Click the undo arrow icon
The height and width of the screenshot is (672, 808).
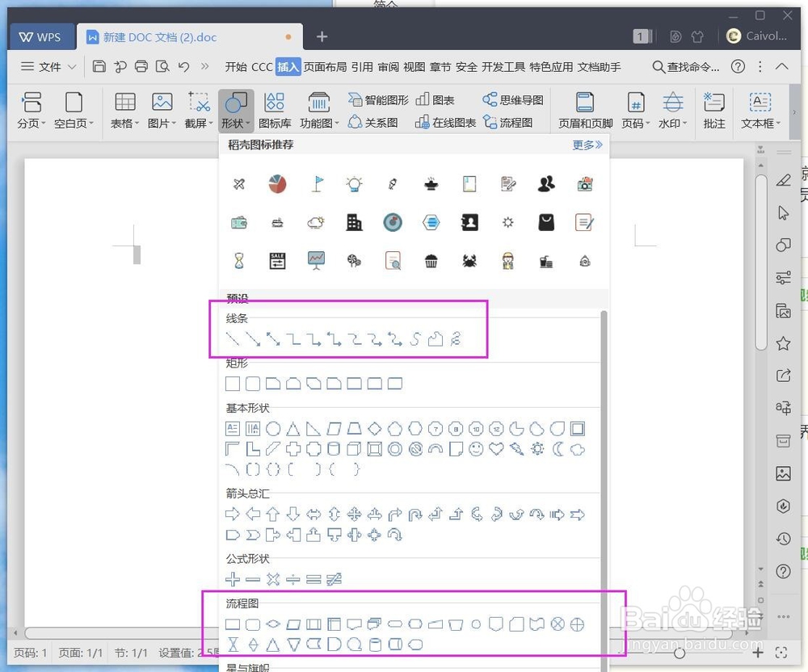tap(183, 66)
